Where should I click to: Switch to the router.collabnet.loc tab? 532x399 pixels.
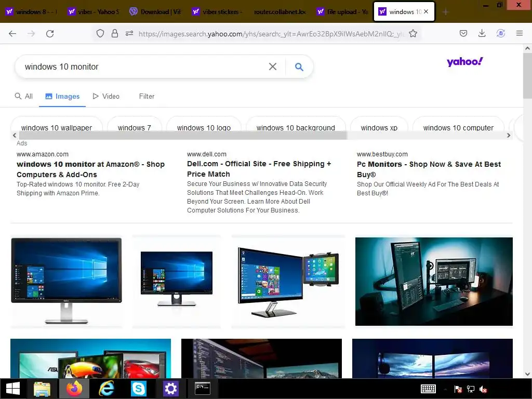coord(280,11)
